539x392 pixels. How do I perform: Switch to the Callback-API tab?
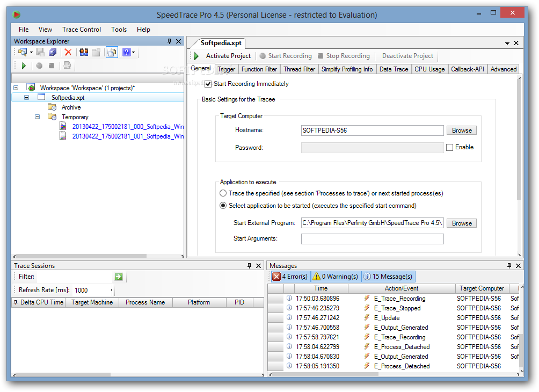tap(468, 69)
